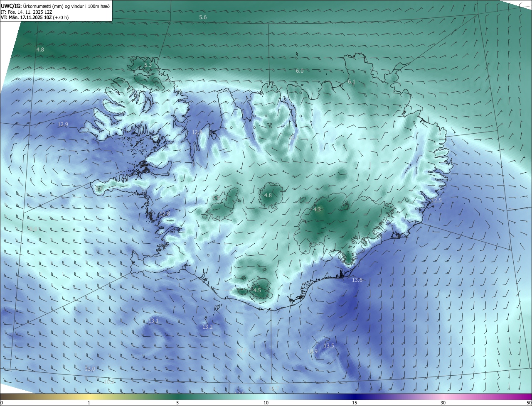Click the 5 tick on the color scale
Screen dimensions: 532x406
177,403
